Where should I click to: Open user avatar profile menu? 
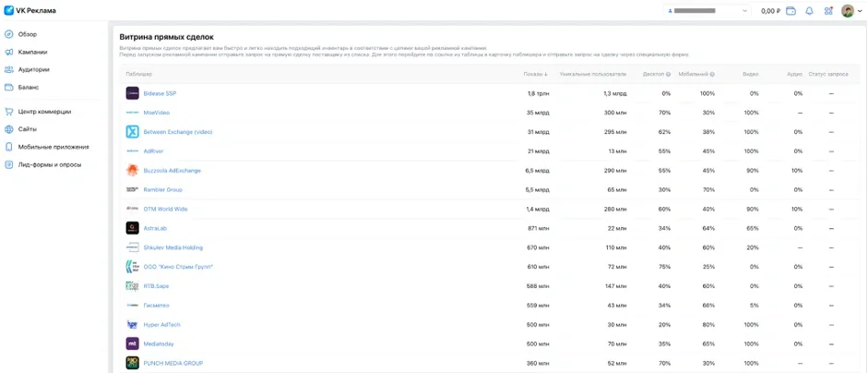[x=847, y=11]
